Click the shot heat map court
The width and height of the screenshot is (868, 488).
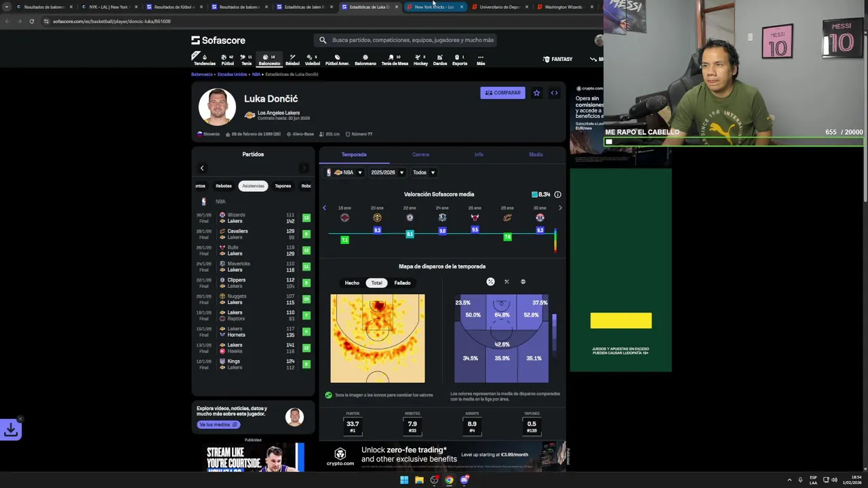378,338
